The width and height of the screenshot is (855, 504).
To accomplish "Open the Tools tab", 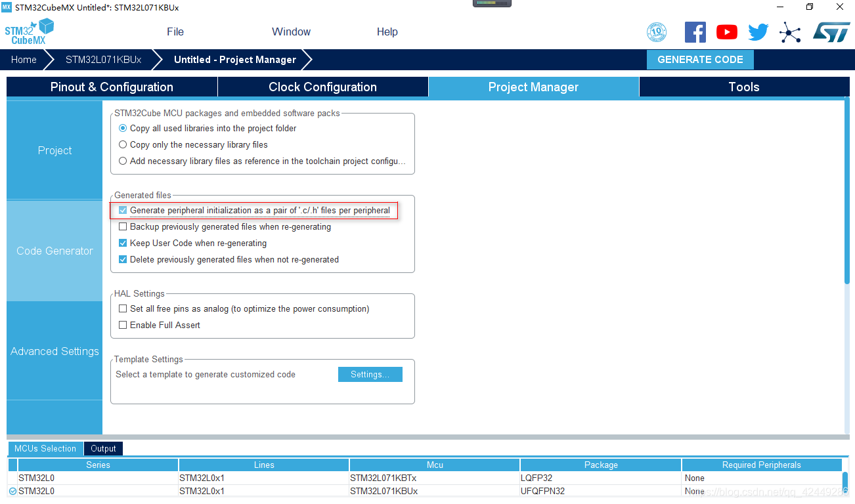I will (x=744, y=87).
